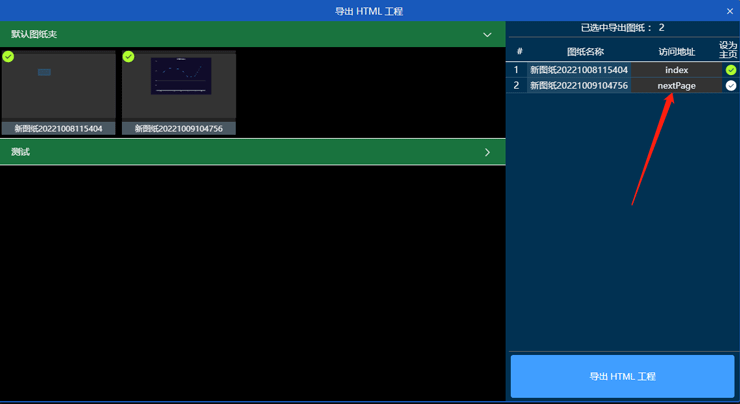Click the 已选中导出图纸 count label
This screenshot has height=404, width=740.
point(622,28)
